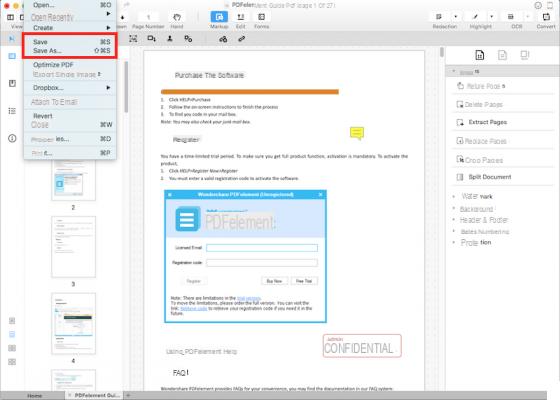Choose two-page view mode icon
Viewport: 560px width, 400px height.
pyautogui.click(x=12, y=348)
